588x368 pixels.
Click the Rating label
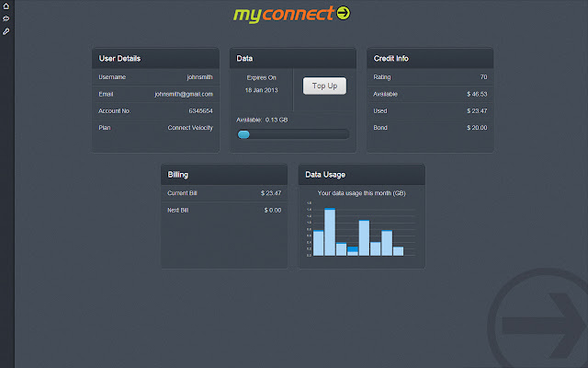click(382, 77)
